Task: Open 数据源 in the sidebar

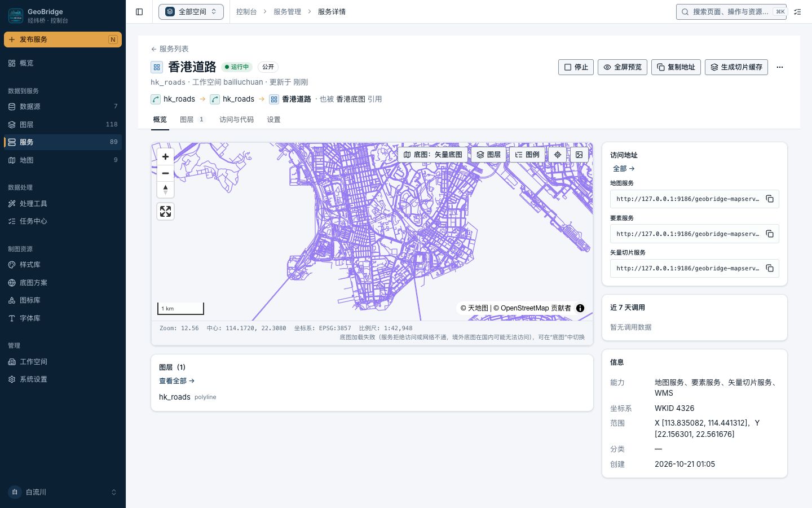Action: point(63,107)
